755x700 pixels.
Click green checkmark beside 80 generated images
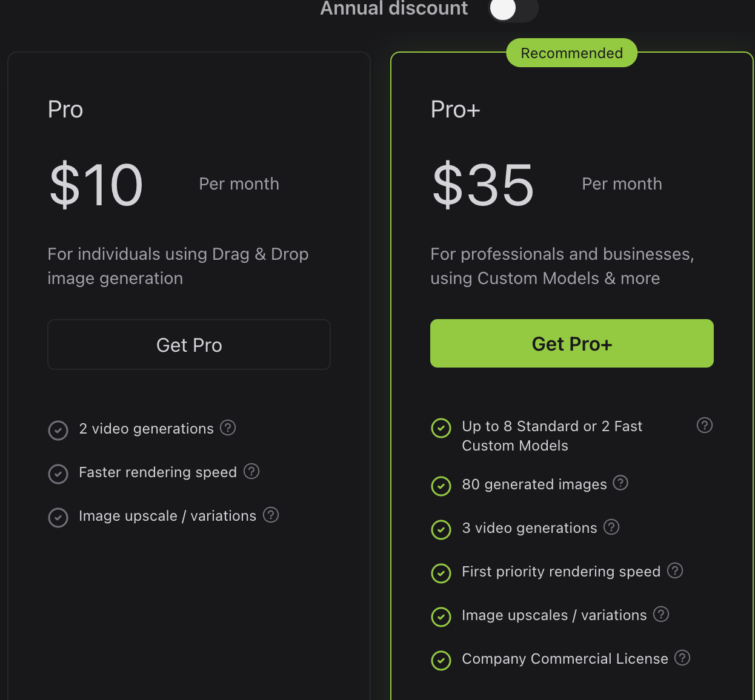(441, 486)
